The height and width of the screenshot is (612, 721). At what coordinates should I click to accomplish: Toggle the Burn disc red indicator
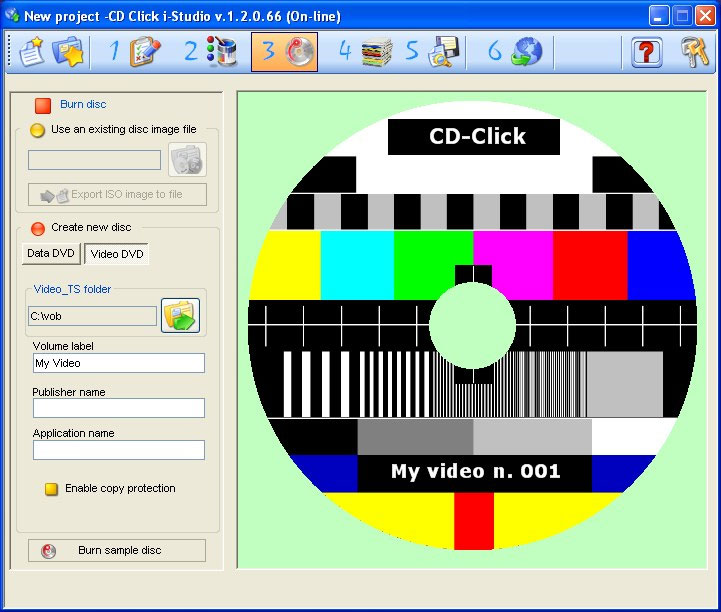pyautogui.click(x=43, y=105)
